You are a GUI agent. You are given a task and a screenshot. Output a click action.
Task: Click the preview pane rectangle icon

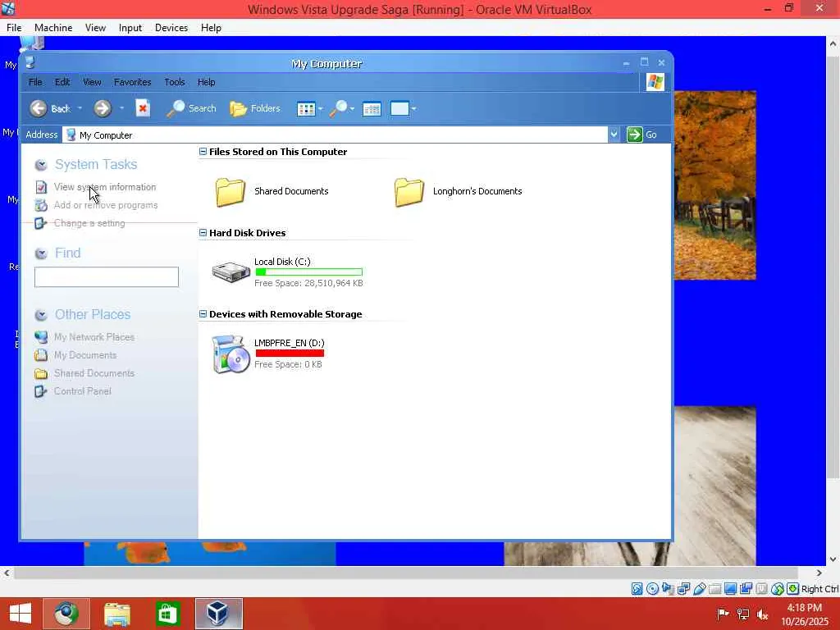(399, 109)
